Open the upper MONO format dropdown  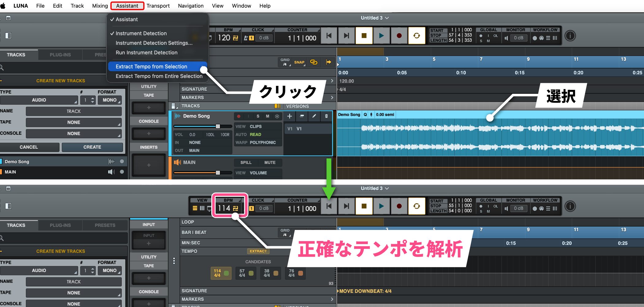tap(109, 100)
